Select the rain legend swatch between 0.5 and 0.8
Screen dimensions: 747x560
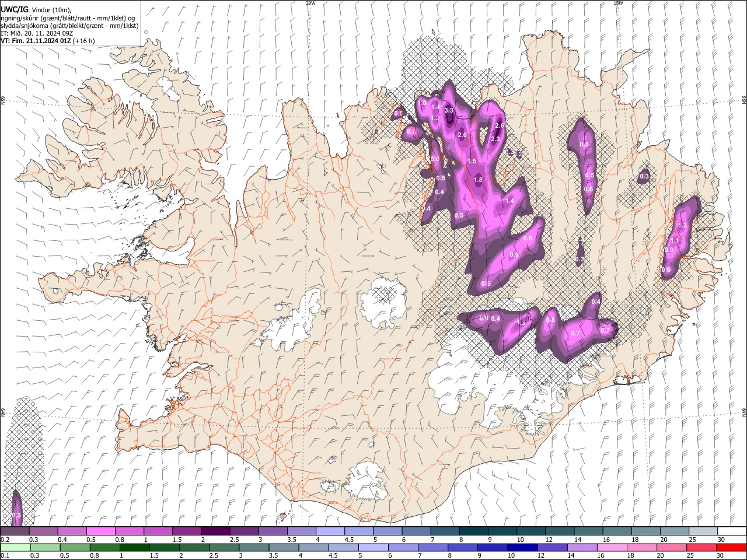(x=75, y=547)
